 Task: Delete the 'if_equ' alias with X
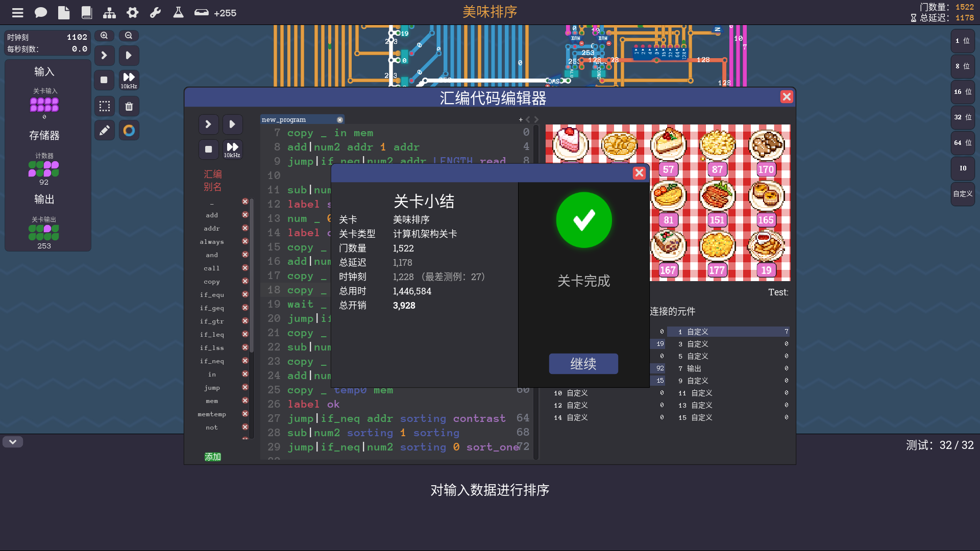[x=245, y=294]
